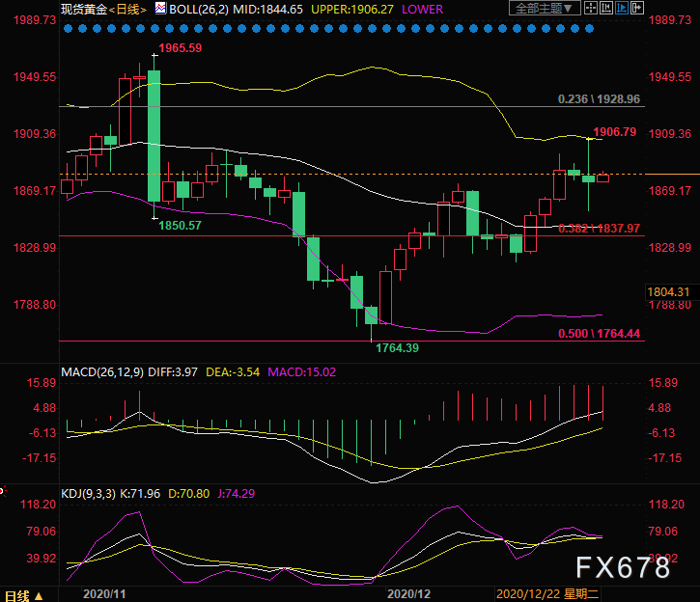Image resolution: width=700 pixels, height=602 pixels.
Task: Expand the arrow next to bottom 日线 tab
Action: (38, 595)
